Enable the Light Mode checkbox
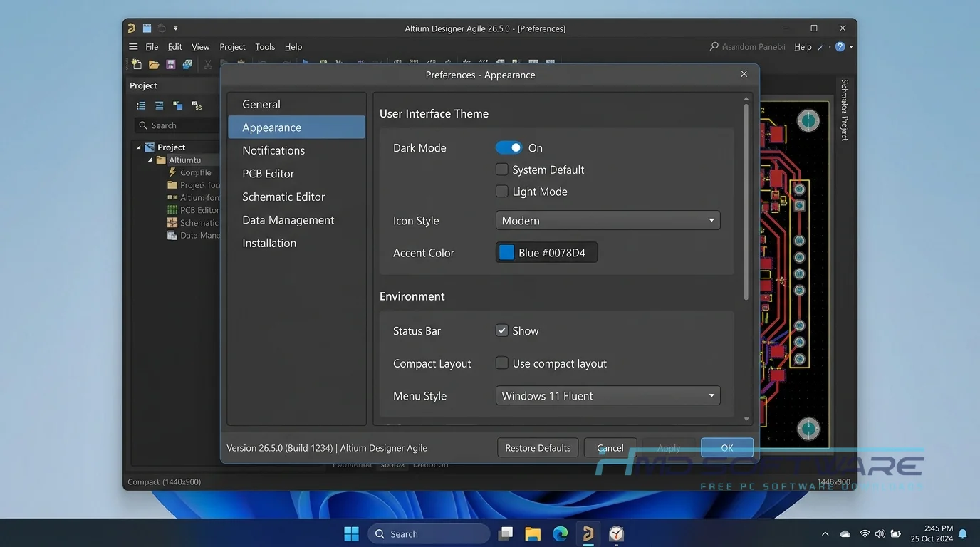Viewport: 980px width, 547px height. (x=502, y=192)
